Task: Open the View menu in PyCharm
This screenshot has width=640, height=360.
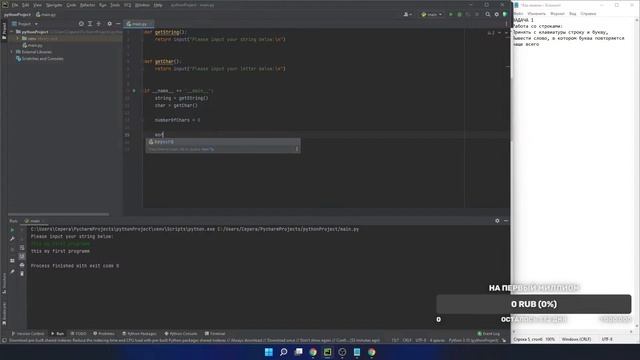Action: [37, 5]
